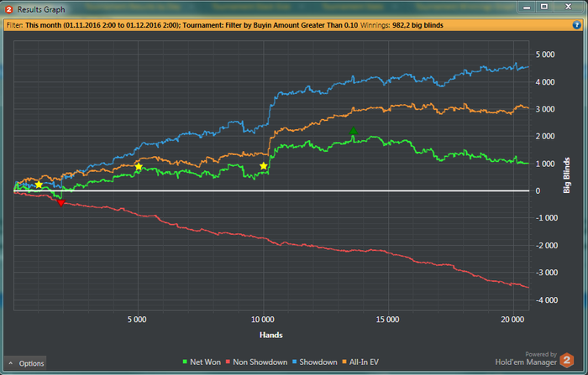Screen dimensions: 588x375
Task: Expand the Options panel
Action: [25, 363]
